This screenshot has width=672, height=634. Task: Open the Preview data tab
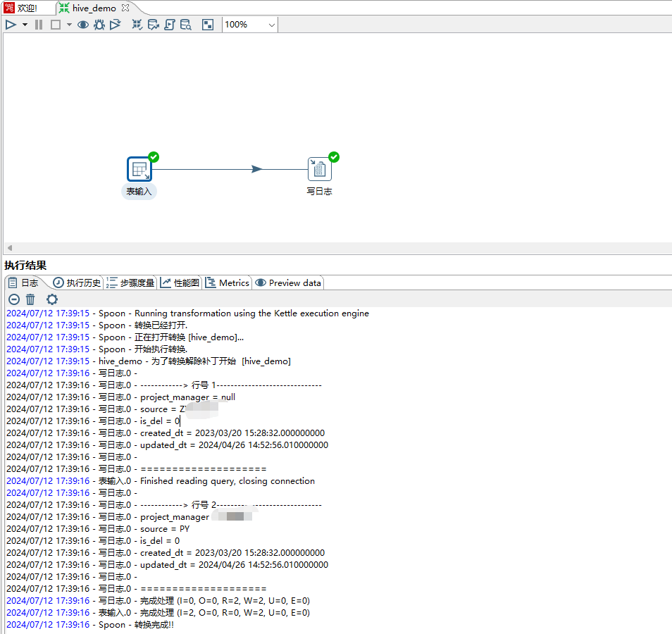pos(288,282)
